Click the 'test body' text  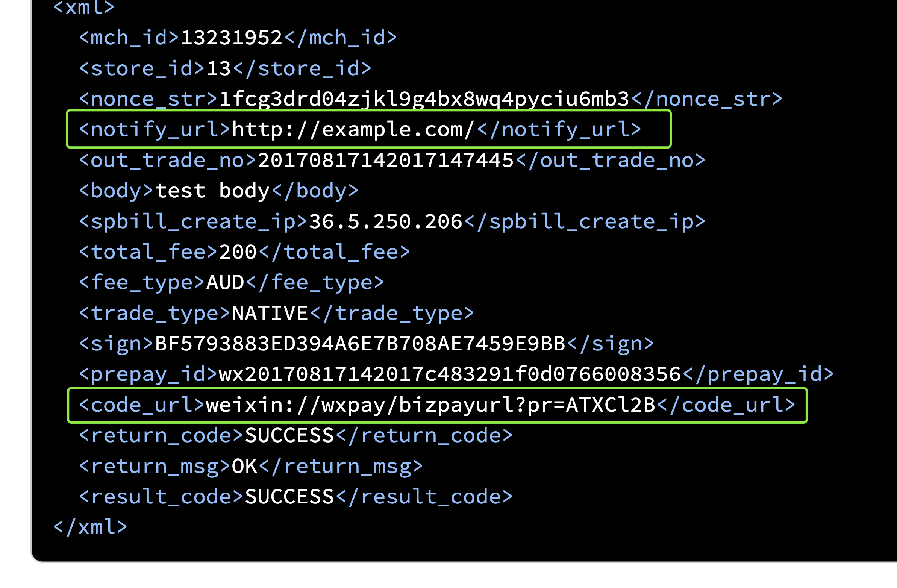pos(212,191)
